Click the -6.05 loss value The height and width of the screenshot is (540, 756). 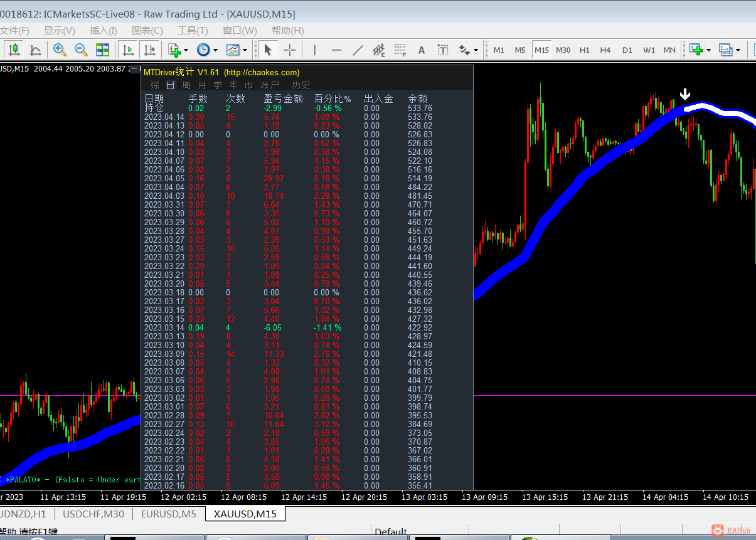[273, 328]
